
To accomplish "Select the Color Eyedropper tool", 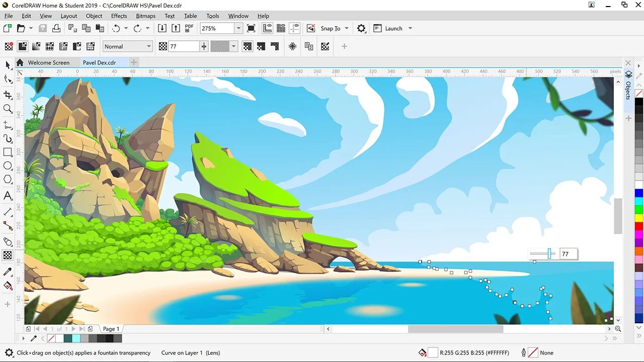I will [x=7, y=271].
